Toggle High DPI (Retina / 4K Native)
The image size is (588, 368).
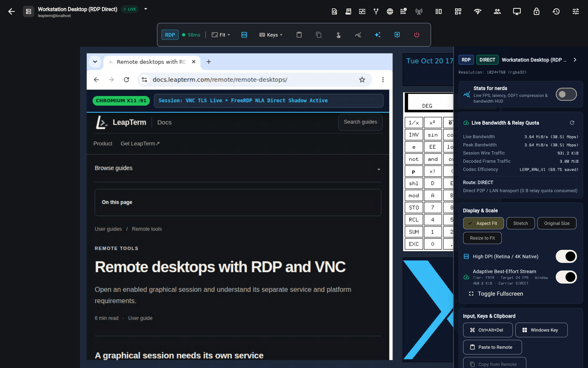(566, 256)
